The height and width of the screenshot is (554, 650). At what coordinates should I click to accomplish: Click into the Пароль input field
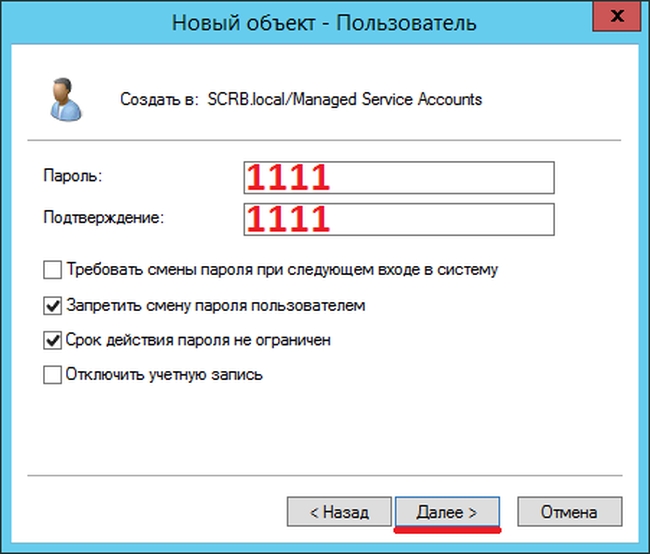[x=397, y=178]
